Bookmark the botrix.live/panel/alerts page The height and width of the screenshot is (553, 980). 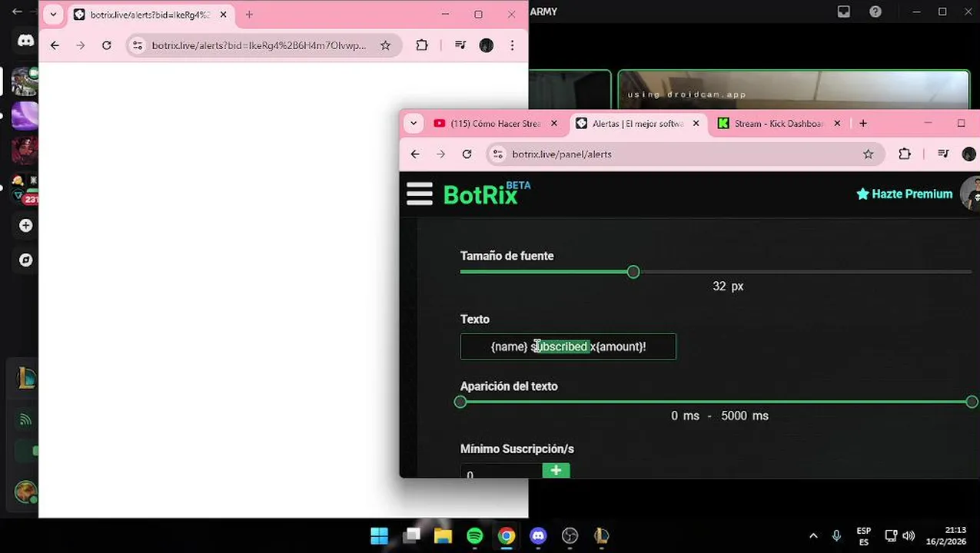pyautogui.click(x=868, y=154)
